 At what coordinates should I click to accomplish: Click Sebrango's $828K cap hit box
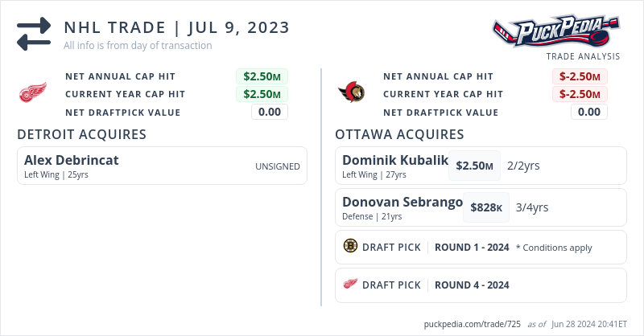[486, 207]
